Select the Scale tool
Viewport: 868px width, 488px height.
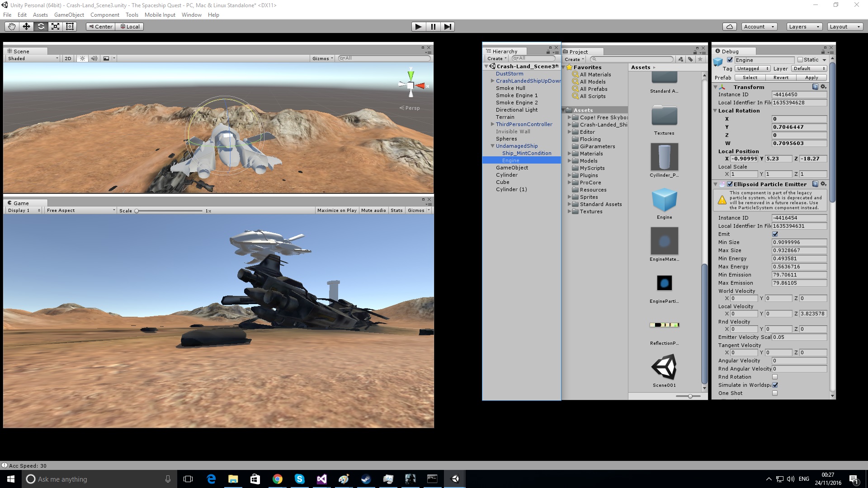click(x=55, y=27)
